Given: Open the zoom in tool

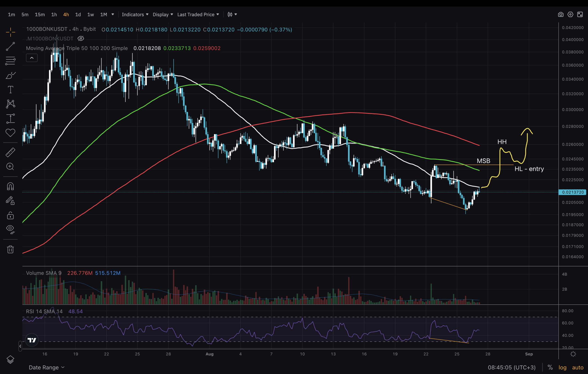Looking at the screenshot, I should pos(10,167).
